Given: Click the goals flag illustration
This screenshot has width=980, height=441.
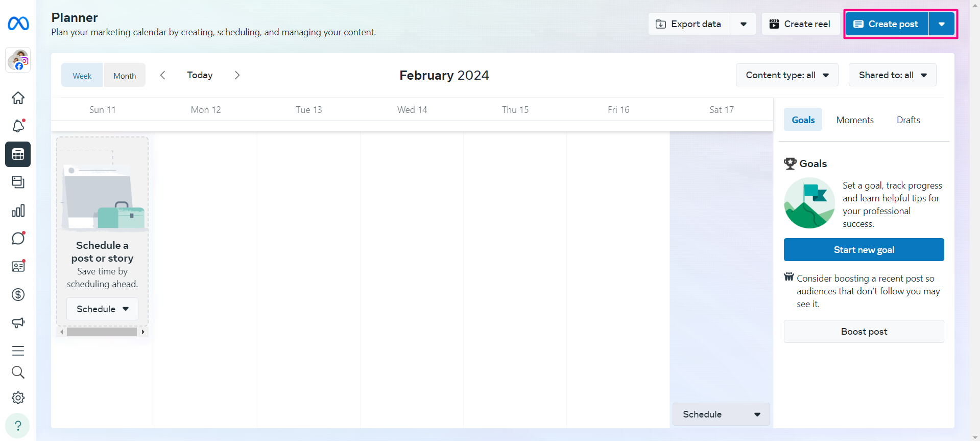Looking at the screenshot, I should pos(809,203).
